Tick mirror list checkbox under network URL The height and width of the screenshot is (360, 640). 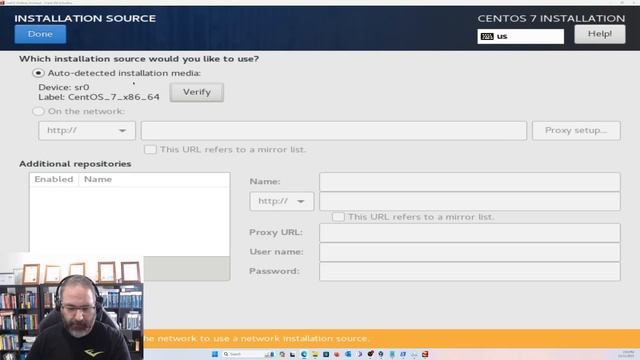(x=150, y=149)
